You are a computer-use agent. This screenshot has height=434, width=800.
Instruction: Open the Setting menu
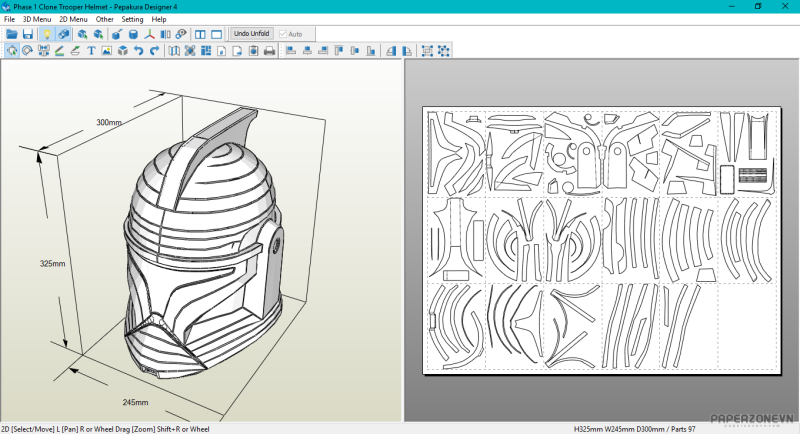point(132,19)
